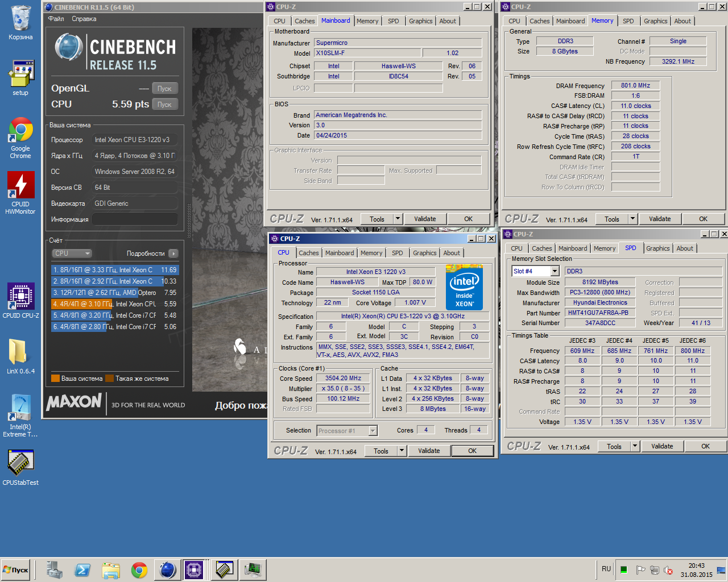Click the RU language indicator in the tray

pyautogui.click(x=606, y=569)
